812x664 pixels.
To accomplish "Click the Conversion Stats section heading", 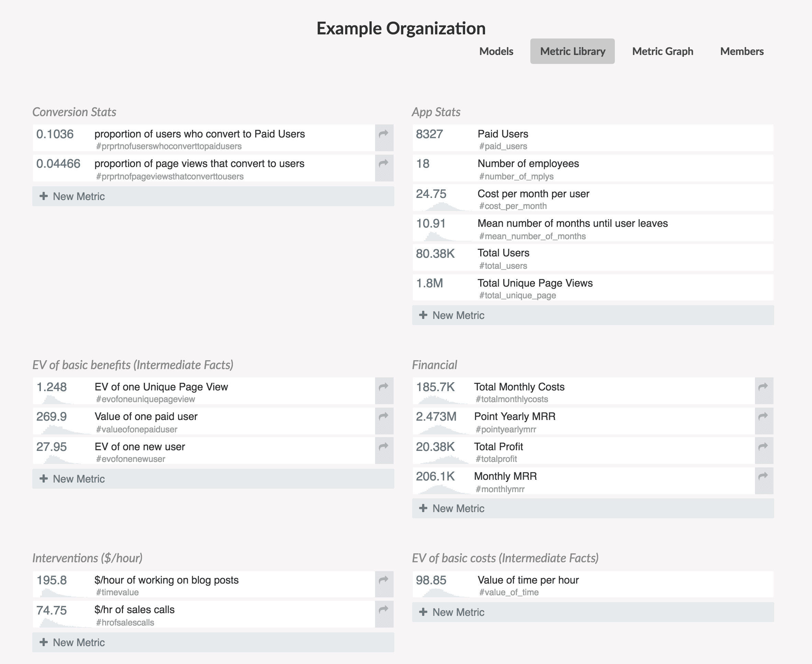I will pos(74,112).
